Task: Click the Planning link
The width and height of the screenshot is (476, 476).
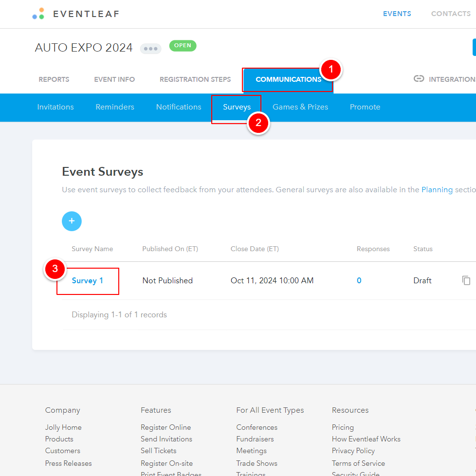Action: pyautogui.click(x=437, y=189)
